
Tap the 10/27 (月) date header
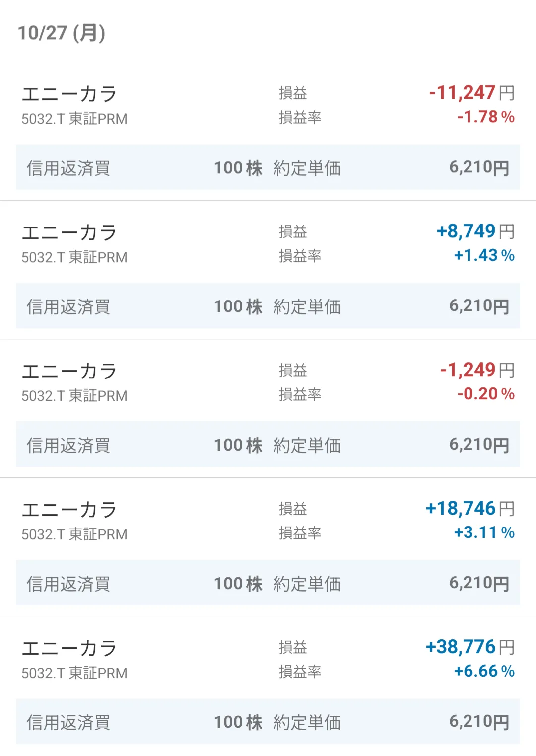(x=62, y=33)
